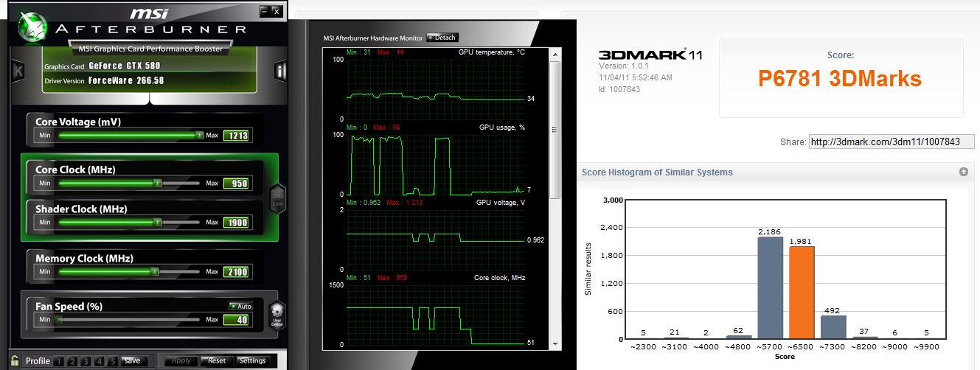The width and height of the screenshot is (980, 370).
Task: Detach the Hardware Monitor window
Action: (x=442, y=38)
